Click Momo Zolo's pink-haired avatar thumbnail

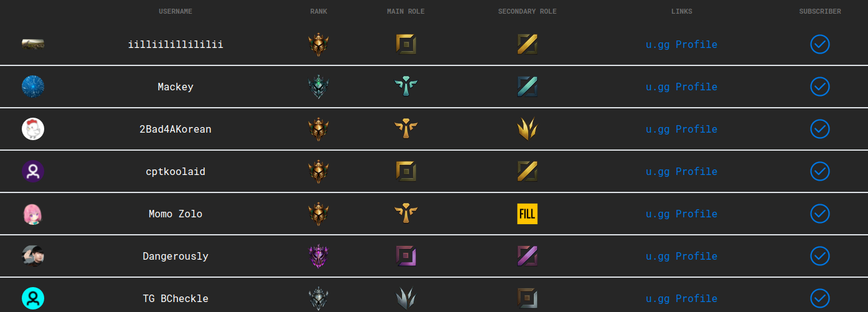point(33,214)
